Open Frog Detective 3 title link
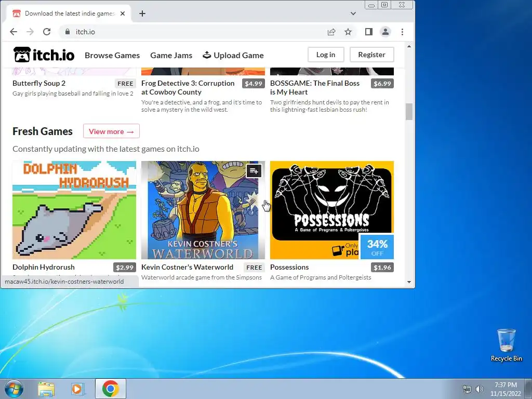 coord(188,87)
